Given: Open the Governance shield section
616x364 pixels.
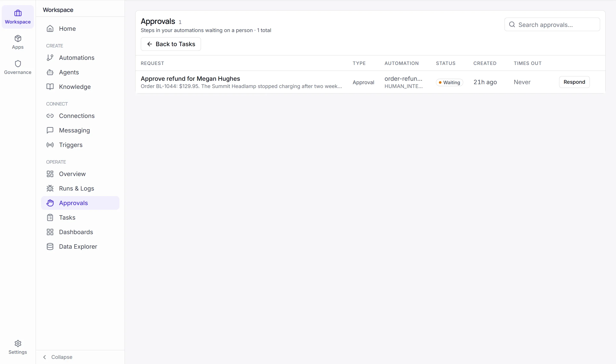Looking at the screenshot, I should pyautogui.click(x=18, y=68).
